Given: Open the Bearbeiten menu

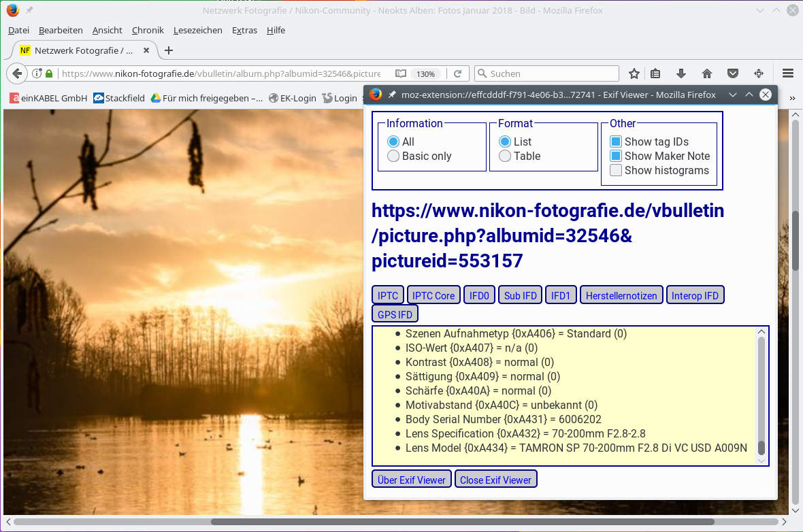Looking at the screenshot, I should (x=61, y=30).
